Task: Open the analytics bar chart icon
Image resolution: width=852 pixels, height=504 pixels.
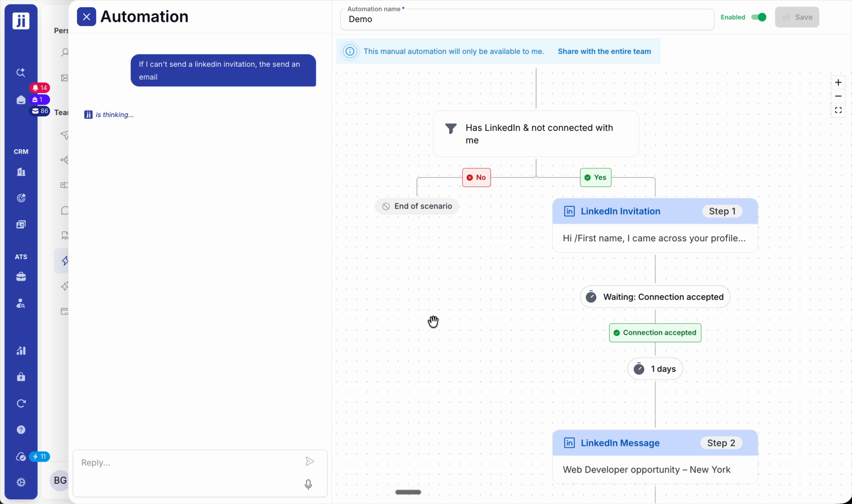Action: 21,351
